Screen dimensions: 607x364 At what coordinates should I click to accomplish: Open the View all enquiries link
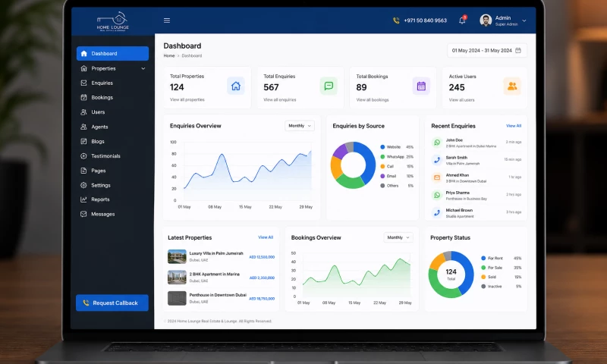pos(279,100)
